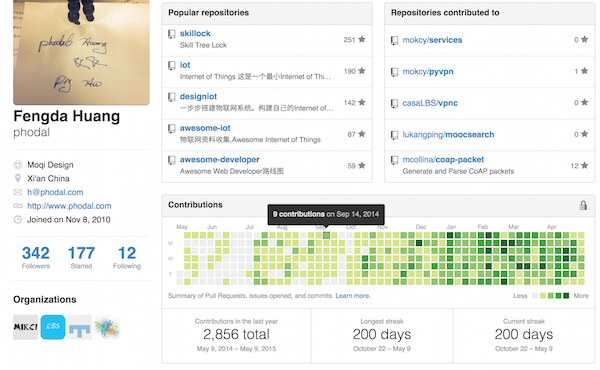The image size is (600, 370).
Task: Click the repo icon beside lukangping/moocsearch
Action: 394,135
